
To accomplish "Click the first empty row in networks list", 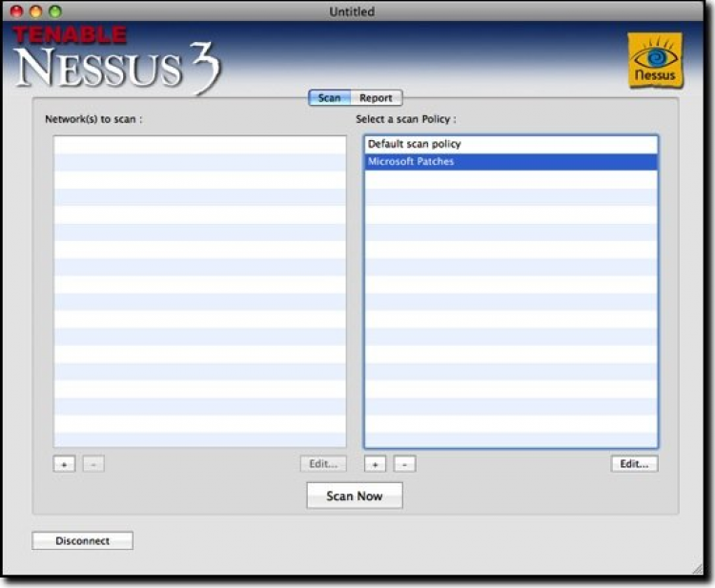I will (x=199, y=145).
